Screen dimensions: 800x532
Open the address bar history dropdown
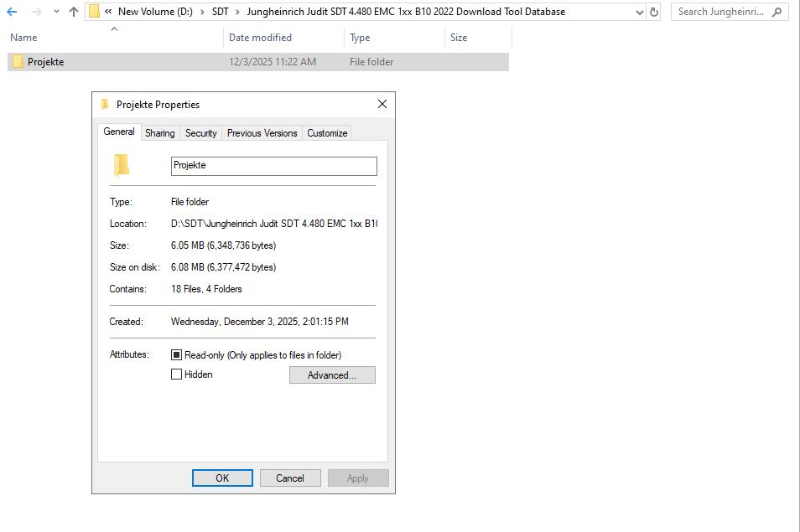(639, 12)
